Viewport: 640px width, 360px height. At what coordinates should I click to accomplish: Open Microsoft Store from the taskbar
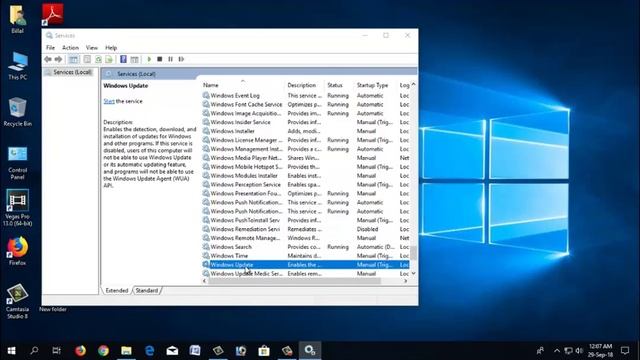[264, 351]
